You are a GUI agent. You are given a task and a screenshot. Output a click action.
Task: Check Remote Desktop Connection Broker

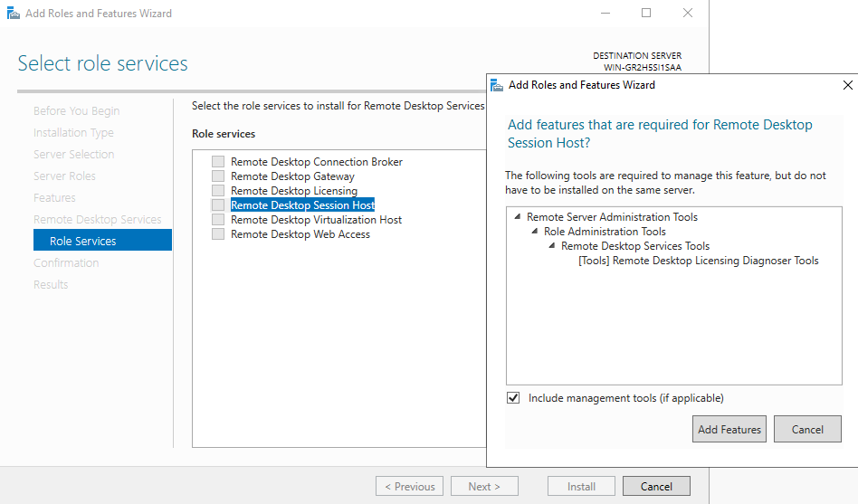pyautogui.click(x=218, y=161)
